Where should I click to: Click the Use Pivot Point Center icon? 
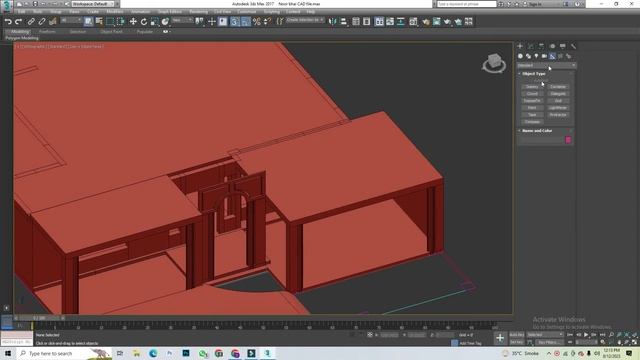pos(199,22)
